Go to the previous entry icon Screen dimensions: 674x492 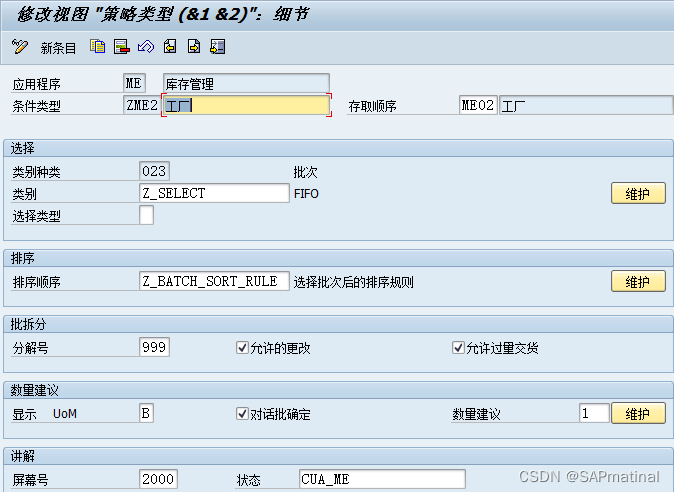coord(170,46)
